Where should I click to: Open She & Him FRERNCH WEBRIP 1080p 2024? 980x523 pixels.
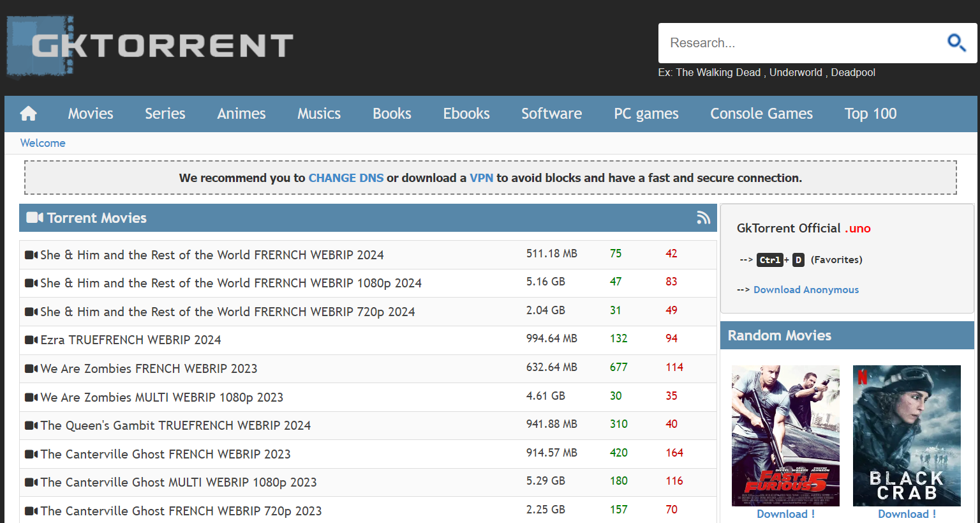(x=231, y=283)
